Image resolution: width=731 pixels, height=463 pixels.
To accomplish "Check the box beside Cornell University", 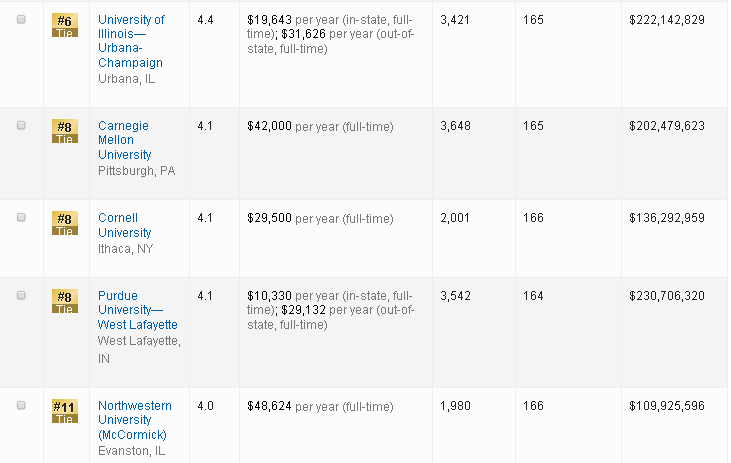I will [x=22, y=218].
